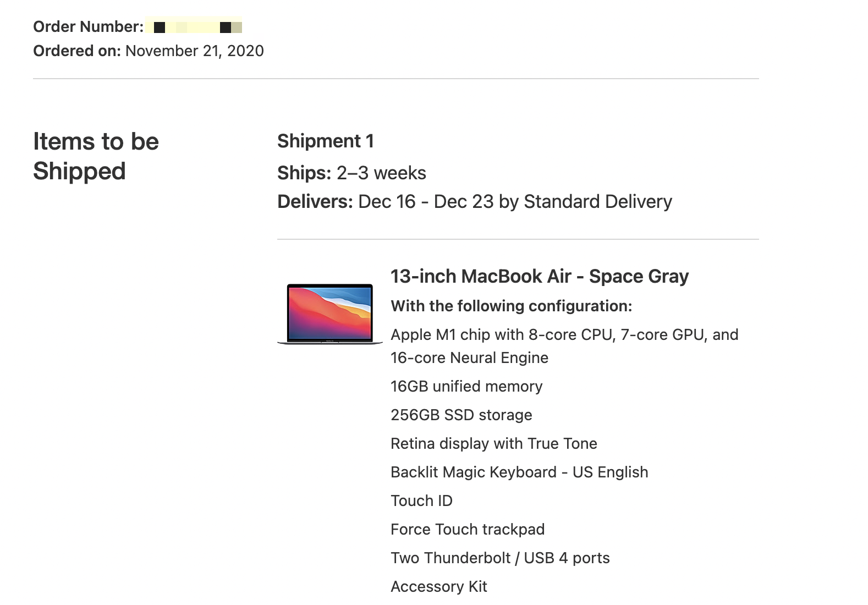
Task: Click the Ships 2–3 weeks text
Action: tap(351, 173)
